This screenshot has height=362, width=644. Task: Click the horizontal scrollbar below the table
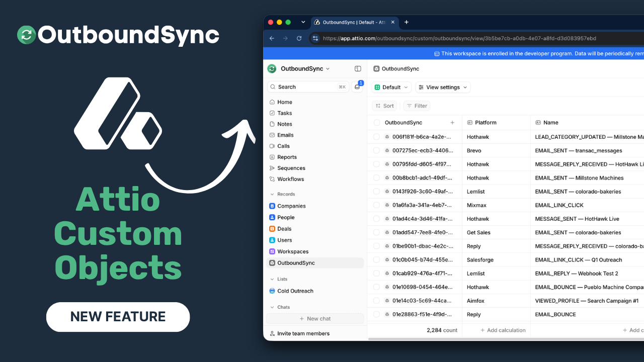pos(506,339)
